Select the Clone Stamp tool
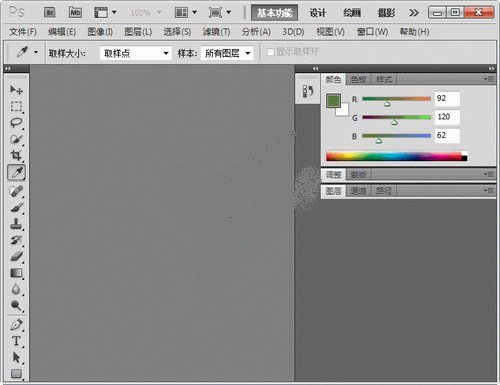 click(x=16, y=224)
